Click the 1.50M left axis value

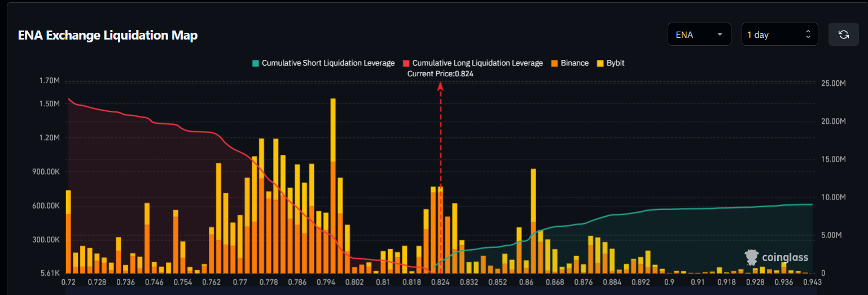(50, 104)
